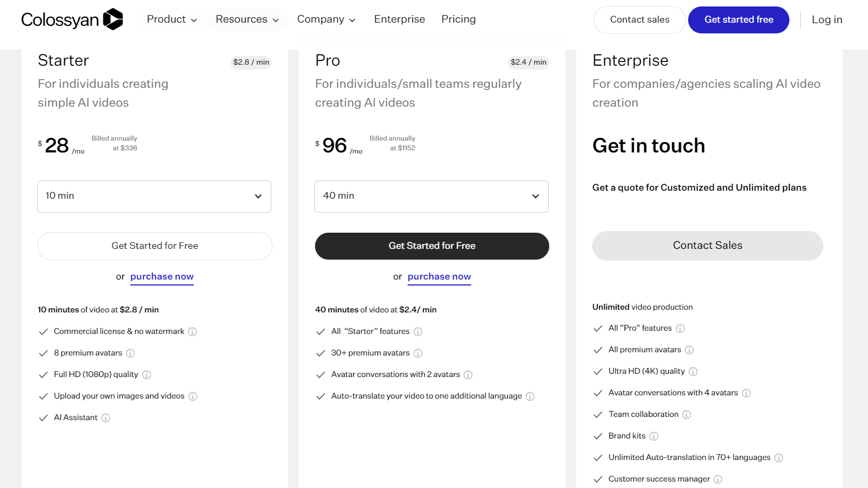
Task: Click the blue Get started free button
Action: (738, 20)
